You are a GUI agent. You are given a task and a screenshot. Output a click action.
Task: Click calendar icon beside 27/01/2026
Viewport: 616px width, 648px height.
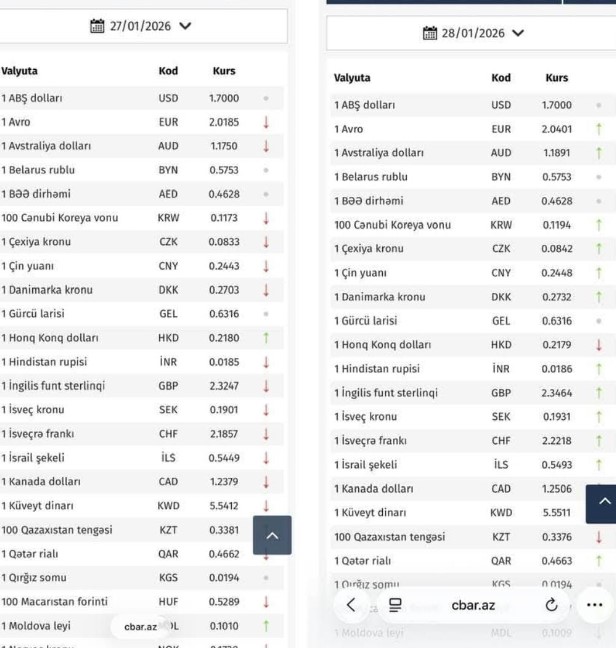[x=98, y=26]
